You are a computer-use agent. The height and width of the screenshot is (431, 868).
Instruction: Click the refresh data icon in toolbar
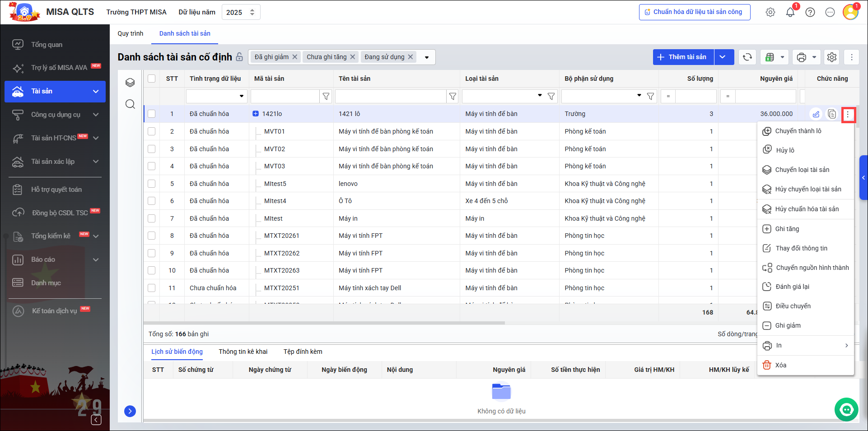(747, 57)
